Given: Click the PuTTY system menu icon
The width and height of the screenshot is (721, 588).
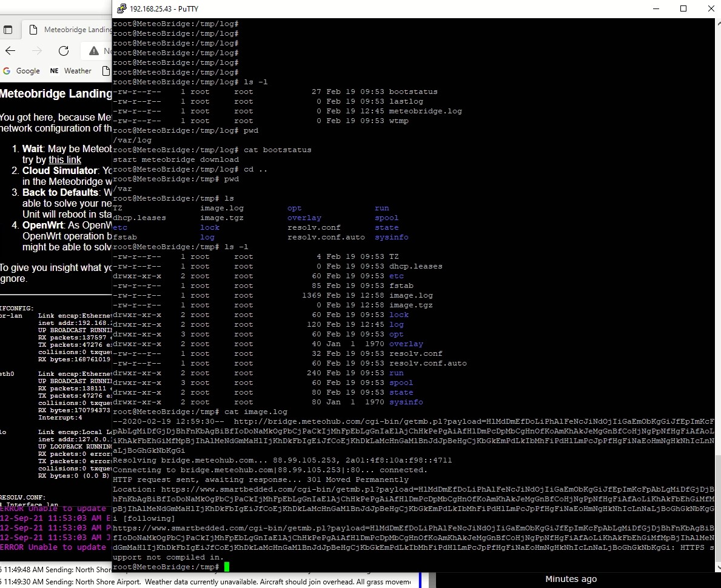Looking at the screenshot, I should tap(121, 8).
